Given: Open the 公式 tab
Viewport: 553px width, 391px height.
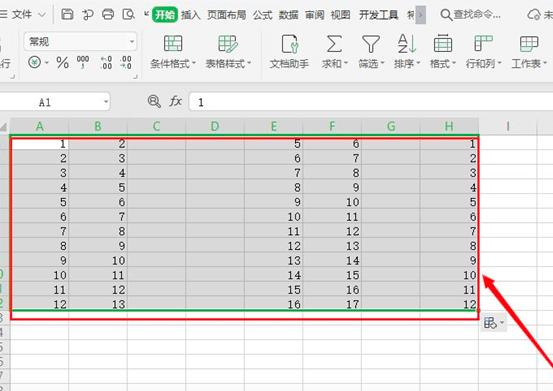Looking at the screenshot, I should pos(262,15).
